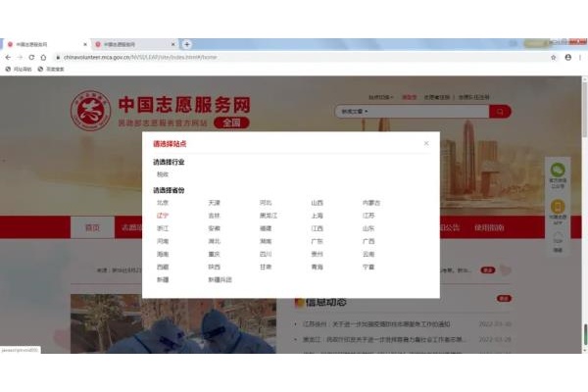Select the red highlighted 辽宁 province
Viewport: 588px width, 392px height.
tap(163, 216)
